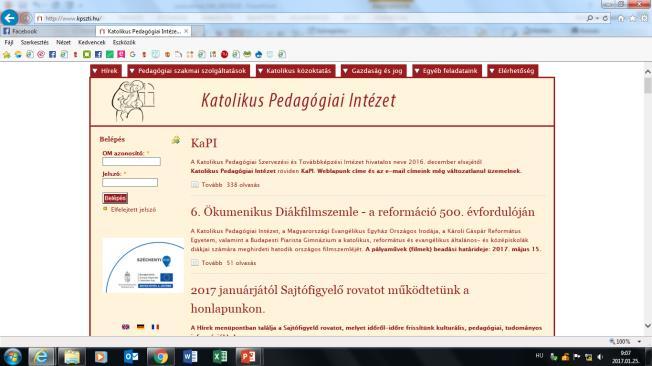Switch to the Facebook tab

[x=48, y=31]
